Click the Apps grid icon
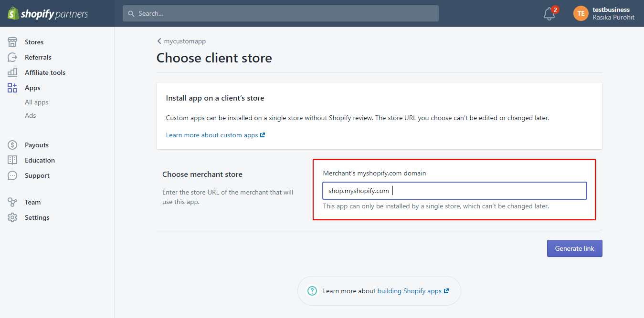The image size is (644, 318). point(12,88)
